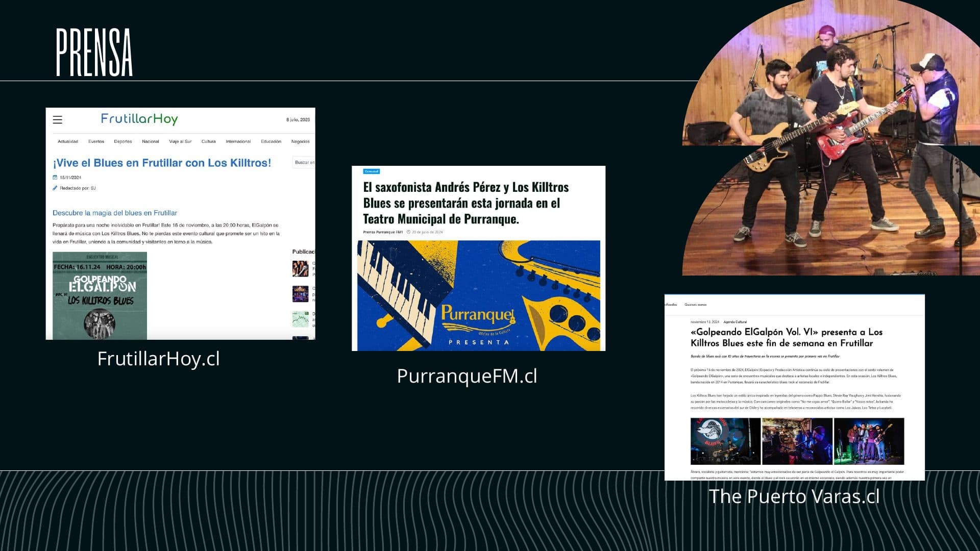
Task: Open the middle band photo in Puerto Varas article
Action: coord(797,441)
